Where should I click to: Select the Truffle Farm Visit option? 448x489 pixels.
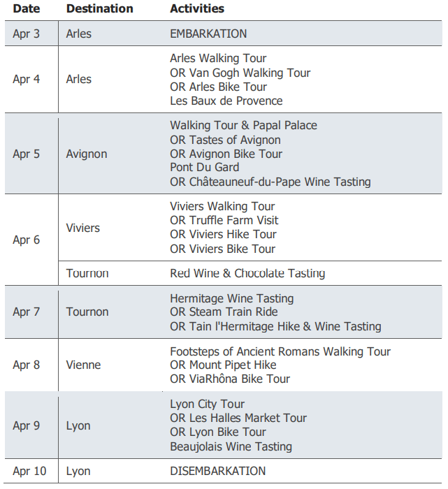click(x=224, y=220)
